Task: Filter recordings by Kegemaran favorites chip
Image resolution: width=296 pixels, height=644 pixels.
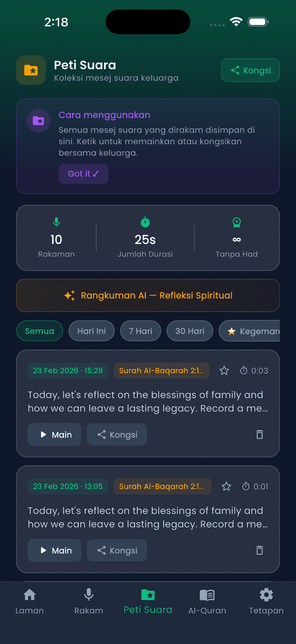Action: (252, 331)
